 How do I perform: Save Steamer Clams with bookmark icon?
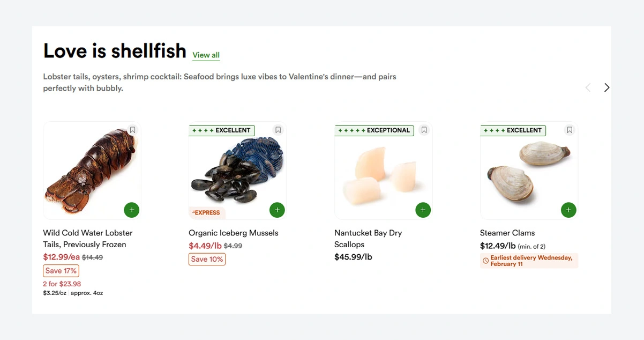[x=570, y=130]
